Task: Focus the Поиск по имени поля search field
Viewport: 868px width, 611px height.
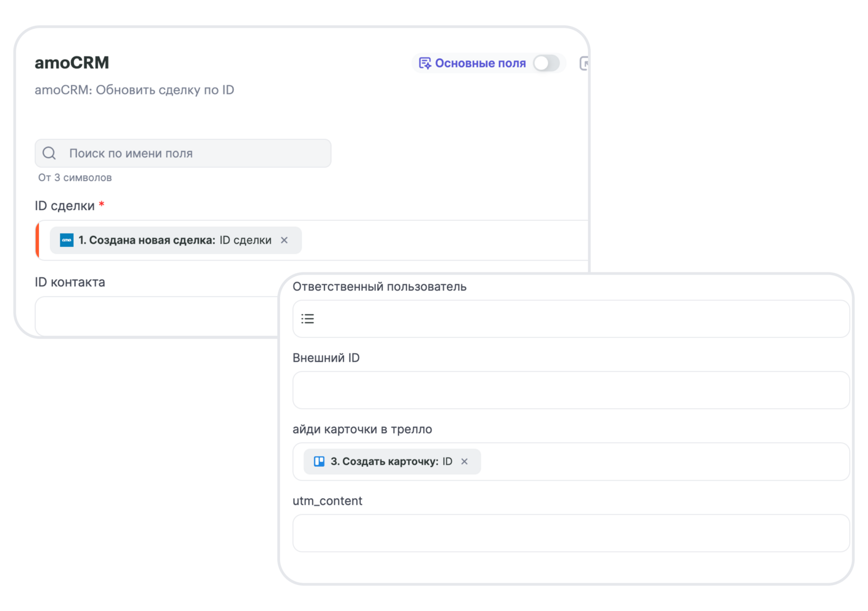Action: coord(195,154)
